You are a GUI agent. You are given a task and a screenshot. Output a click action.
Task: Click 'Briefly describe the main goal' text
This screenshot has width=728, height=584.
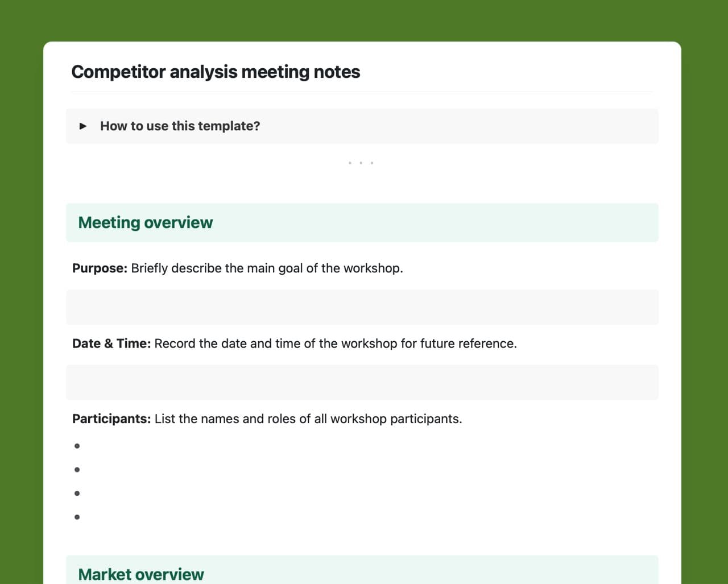(216, 268)
